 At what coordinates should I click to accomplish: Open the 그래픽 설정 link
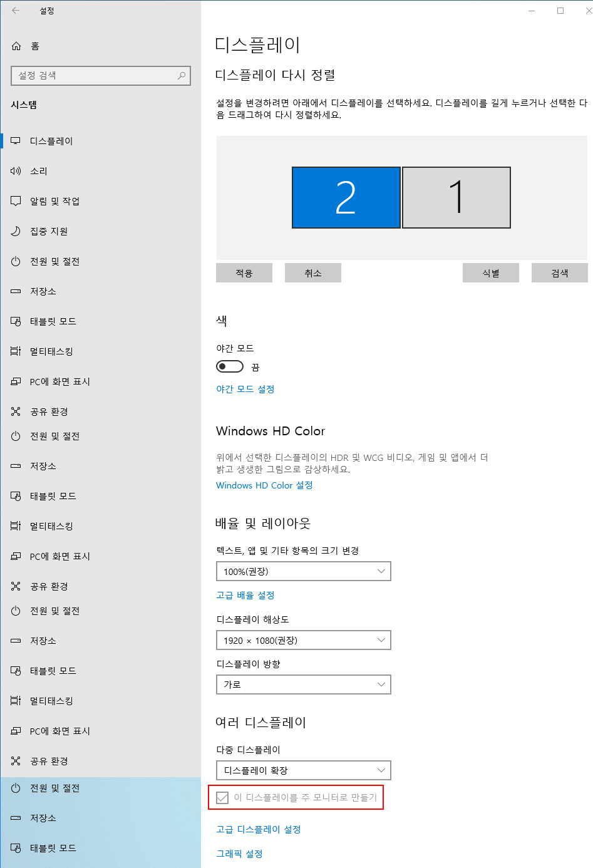[239, 854]
